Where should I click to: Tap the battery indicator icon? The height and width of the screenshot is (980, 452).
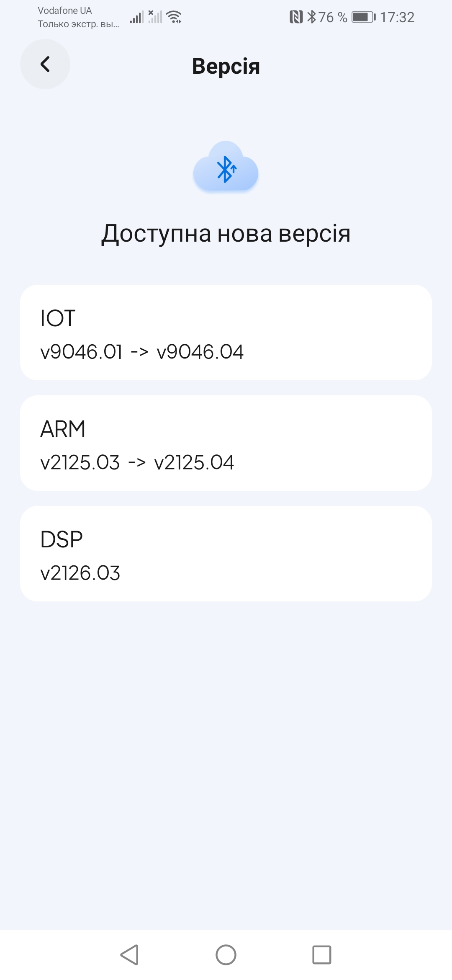click(x=363, y=17)
